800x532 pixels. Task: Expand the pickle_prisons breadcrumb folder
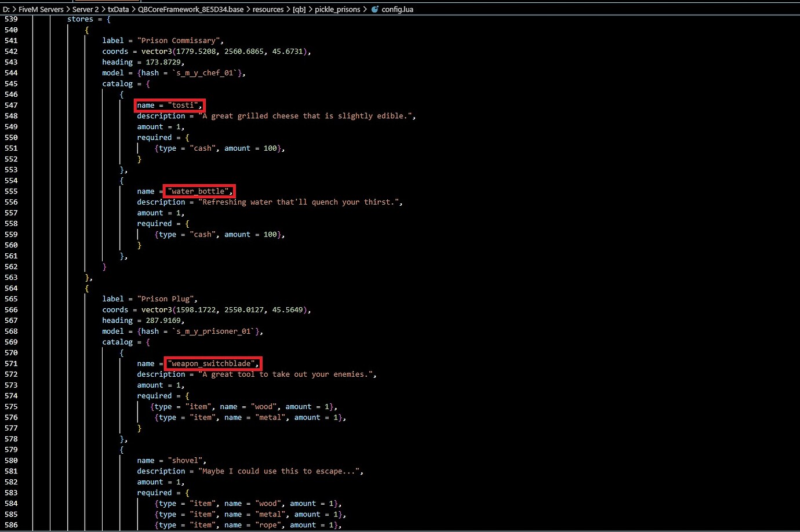click(x=337, y=9)
